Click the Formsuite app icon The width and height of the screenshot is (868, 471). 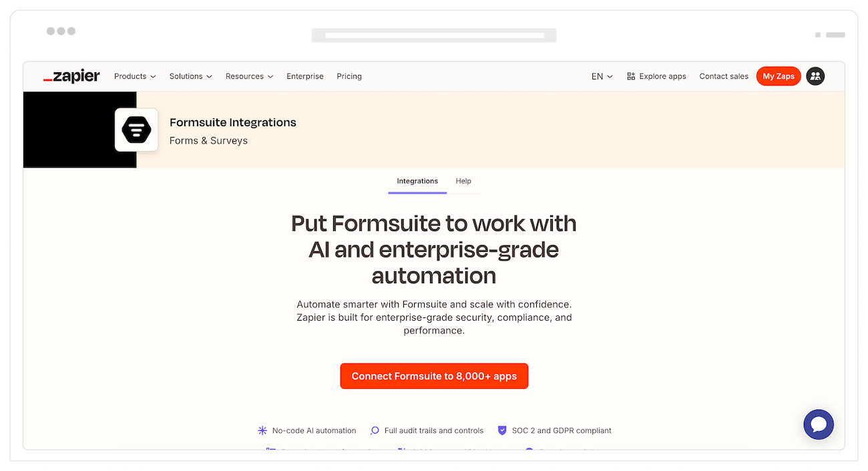[136, 130]
